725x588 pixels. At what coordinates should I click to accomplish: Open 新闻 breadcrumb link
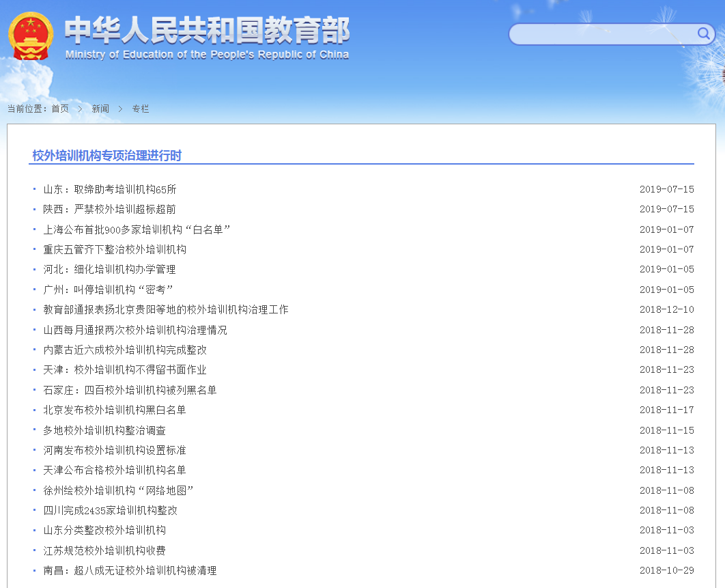[x=100, y=109]
